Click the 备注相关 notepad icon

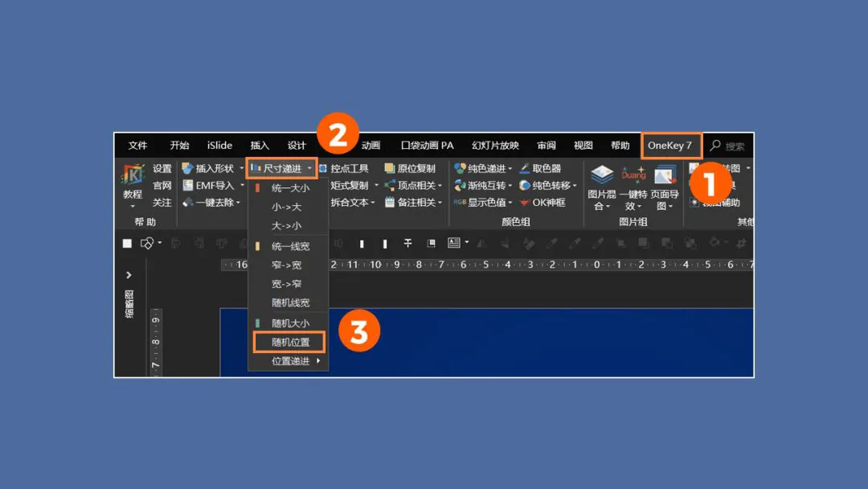pyautogui.click(x=390, y=202)
